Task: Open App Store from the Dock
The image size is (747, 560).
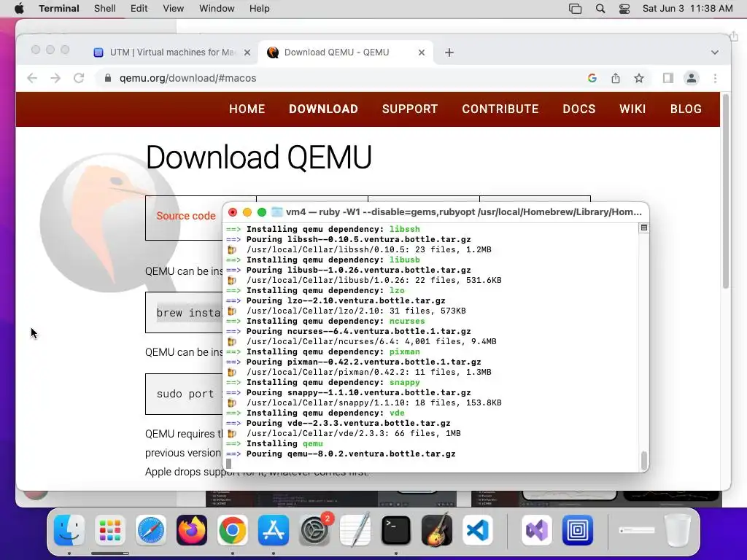Action: coord(274,530)
